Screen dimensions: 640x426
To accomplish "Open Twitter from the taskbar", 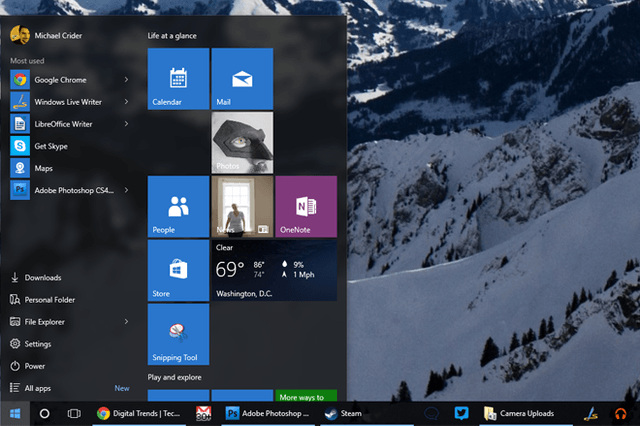I will [x=462, y=413].
